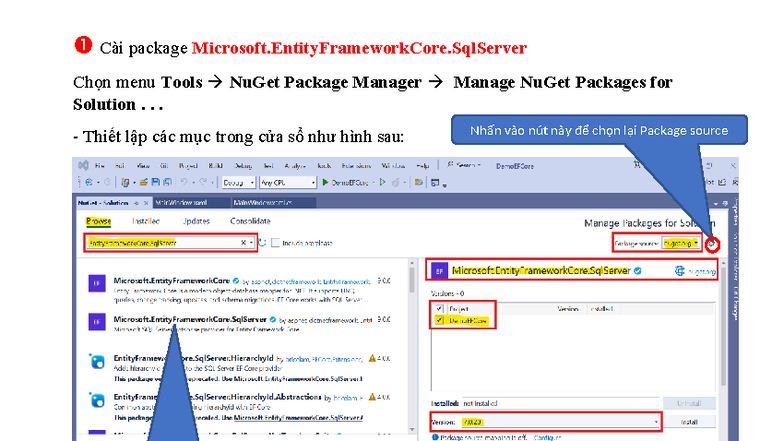Click the deprecation link Microsoft.EntityFrameworkCore.SqlServer in HierarchyId row
The height and width of the screenshot is (441, 784).
pos(296,378)
